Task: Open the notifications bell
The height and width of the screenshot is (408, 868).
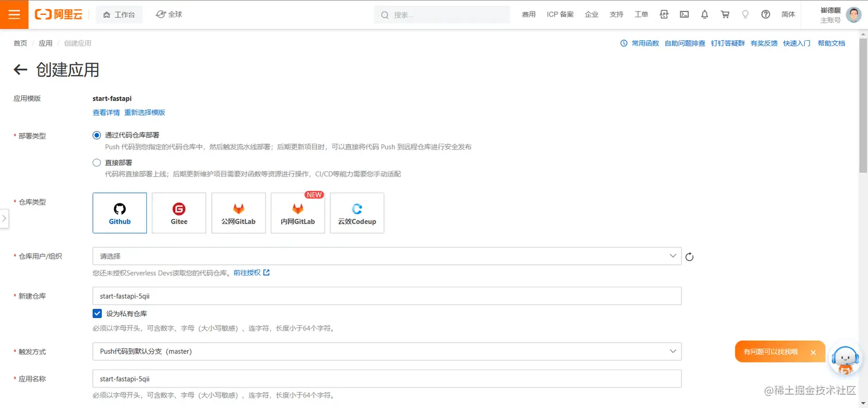Action: 704,14
